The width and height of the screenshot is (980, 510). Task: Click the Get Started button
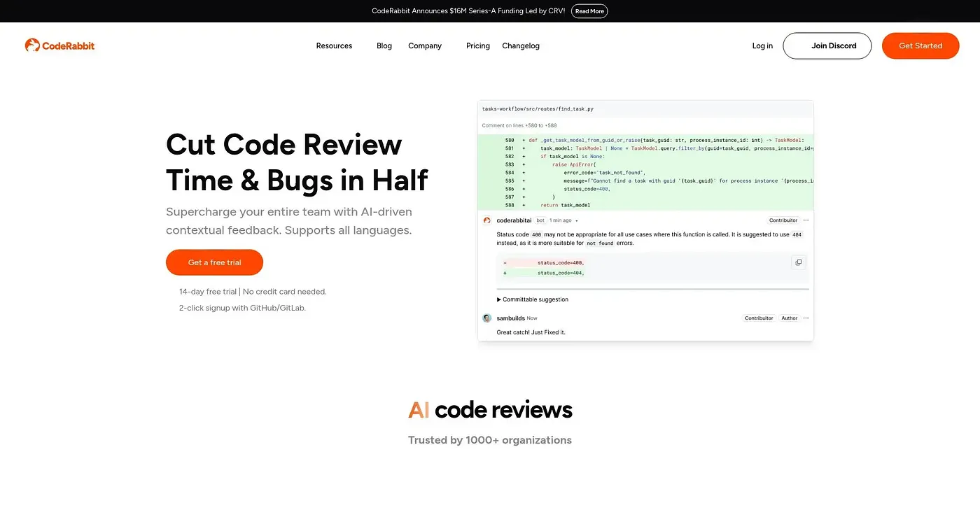click(920, 45)
